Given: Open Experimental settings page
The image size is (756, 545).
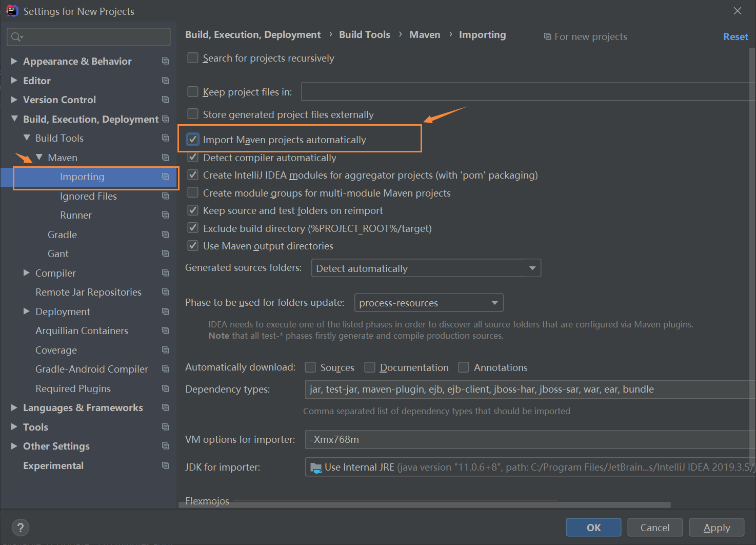Looking at the screenshot, I should point(53,465).
